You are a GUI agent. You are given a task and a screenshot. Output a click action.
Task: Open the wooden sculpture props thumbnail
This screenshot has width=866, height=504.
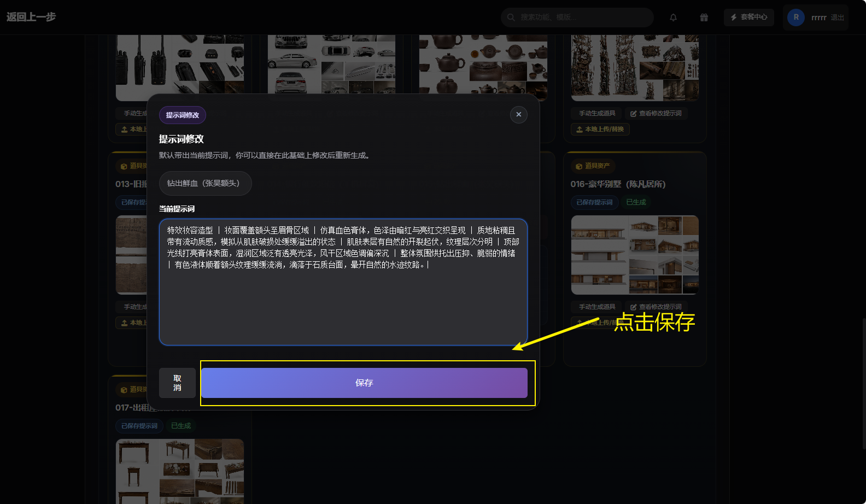coord(635,68)
